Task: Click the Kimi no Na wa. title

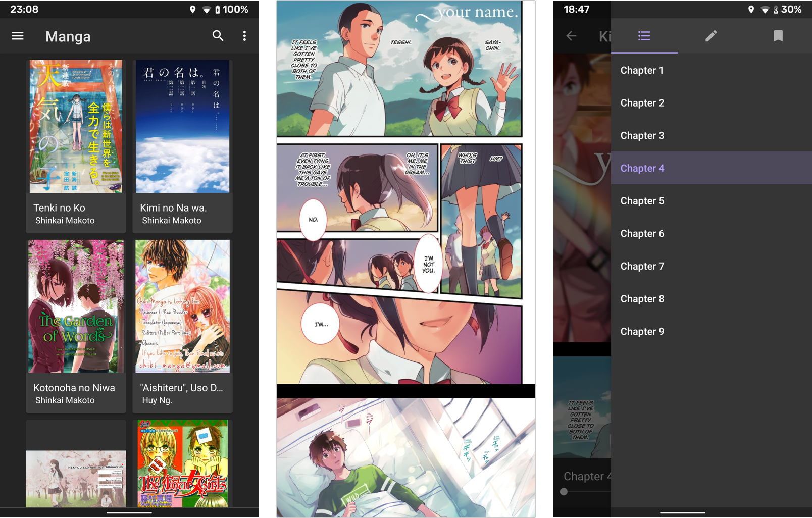Action: click(173, 208)
